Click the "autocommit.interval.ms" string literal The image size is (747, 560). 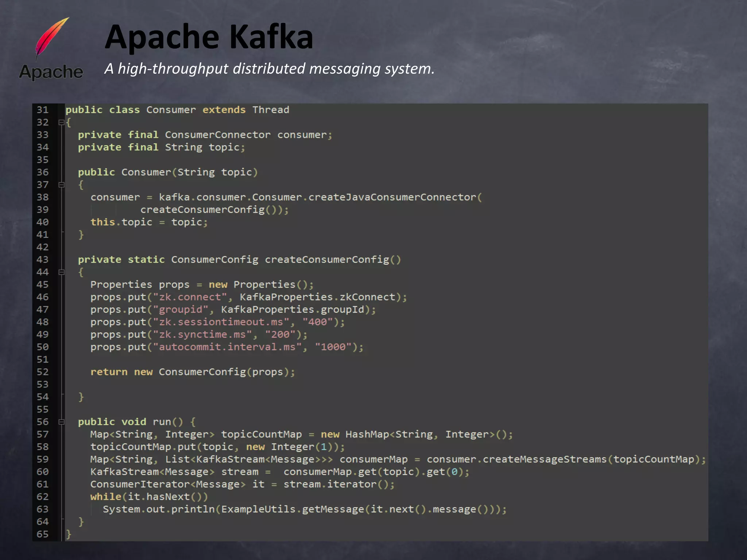227,347
